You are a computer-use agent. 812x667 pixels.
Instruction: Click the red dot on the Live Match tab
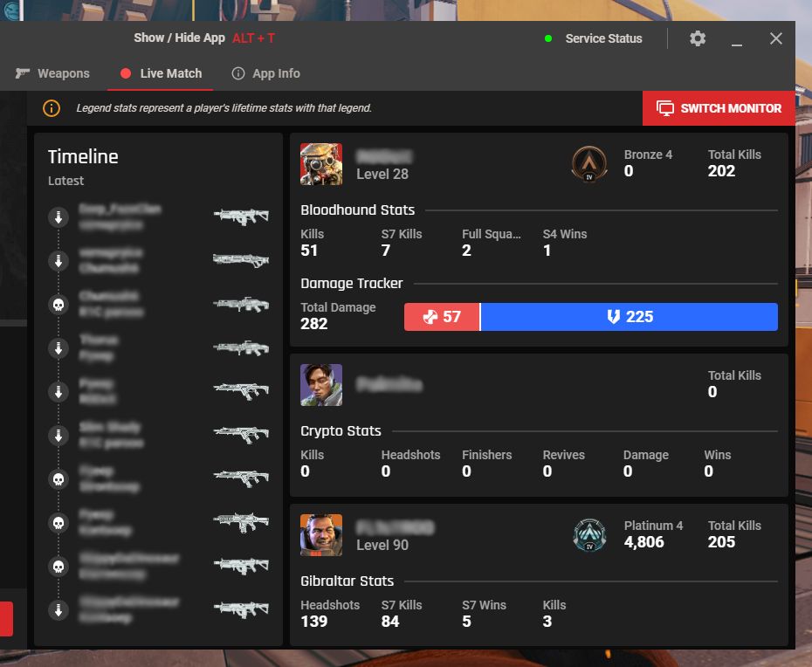126,73
